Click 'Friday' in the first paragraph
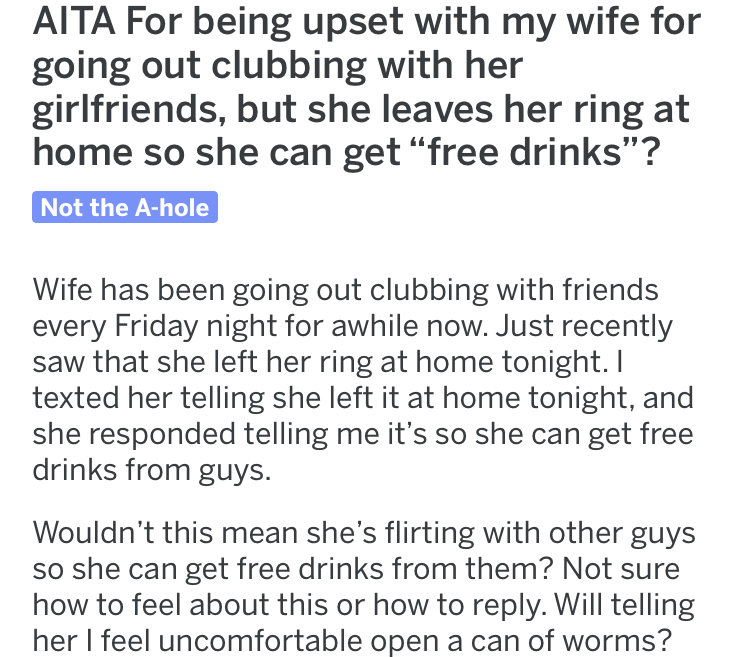Viewport: 750px width, 657px height. click(x=156, y=326)
